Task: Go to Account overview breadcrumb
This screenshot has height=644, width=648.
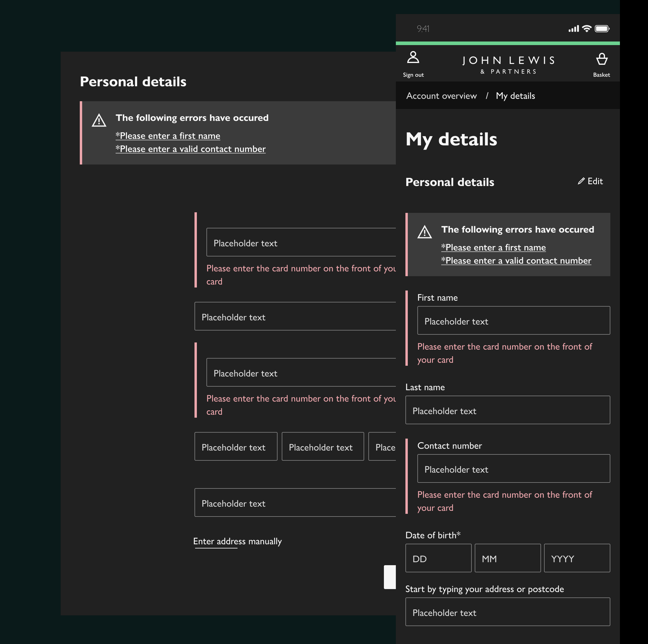Action: click(x=441, y=96)
